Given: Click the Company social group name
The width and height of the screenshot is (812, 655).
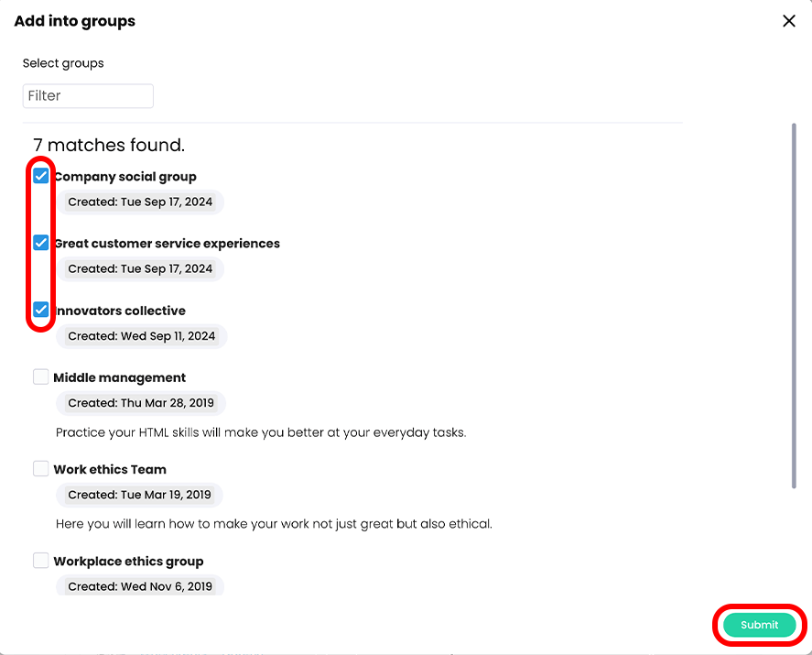Looking at the screenshot, I should [x=125, y=176].
